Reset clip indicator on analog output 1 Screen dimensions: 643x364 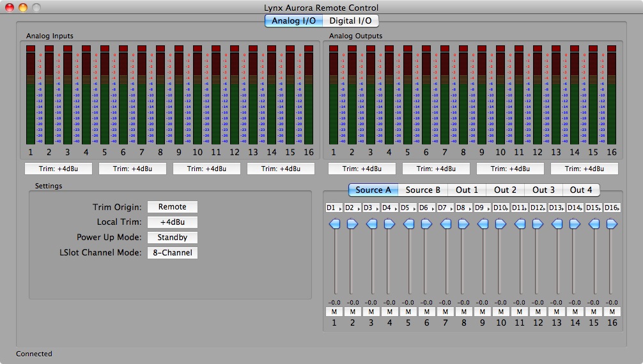(x=334, y=49)
